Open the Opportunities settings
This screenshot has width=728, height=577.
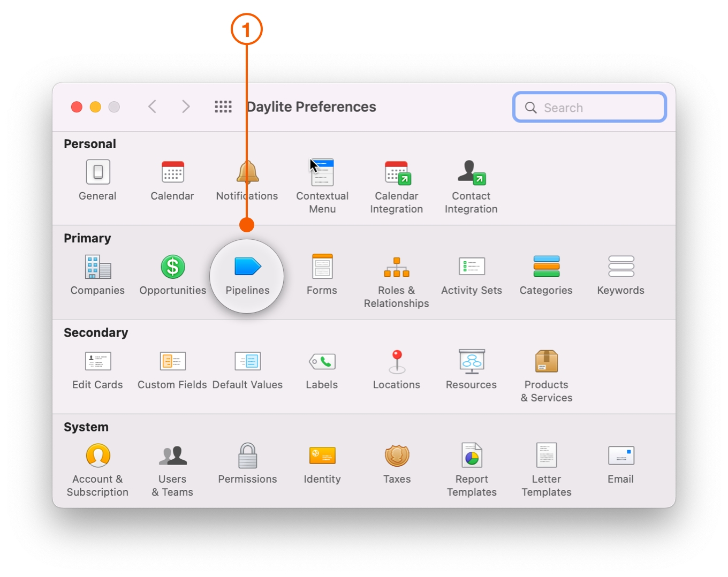172,274
